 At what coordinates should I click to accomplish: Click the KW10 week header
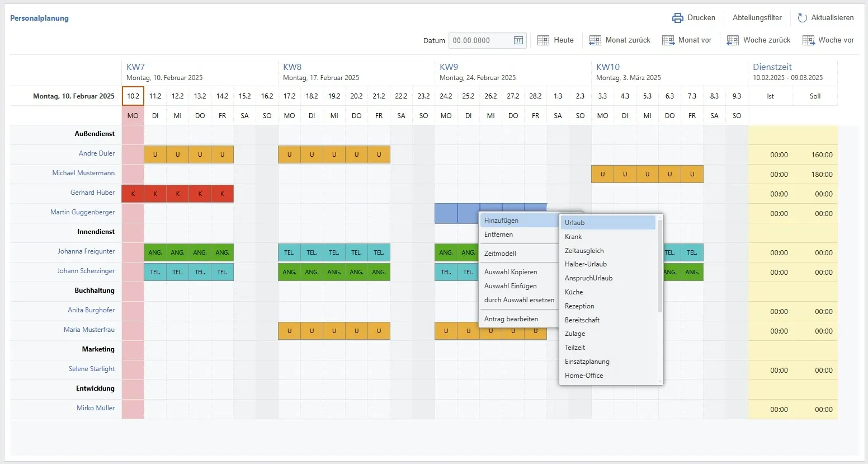pyautogui.click(x=608, y=67)
